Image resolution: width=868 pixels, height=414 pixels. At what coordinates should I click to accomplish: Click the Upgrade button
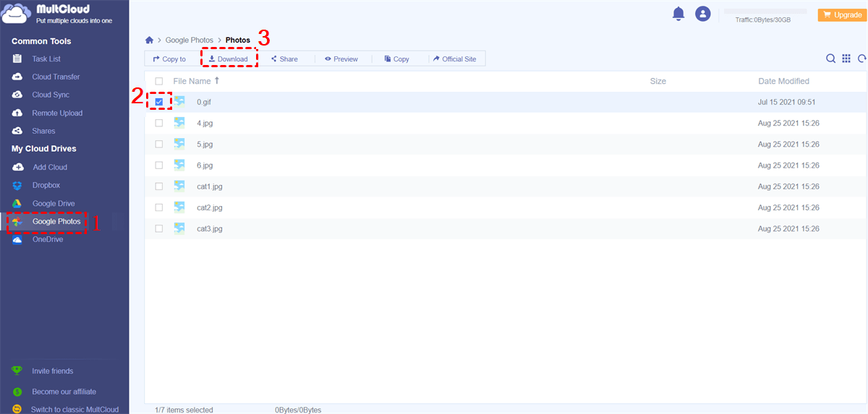pos(842,14)
